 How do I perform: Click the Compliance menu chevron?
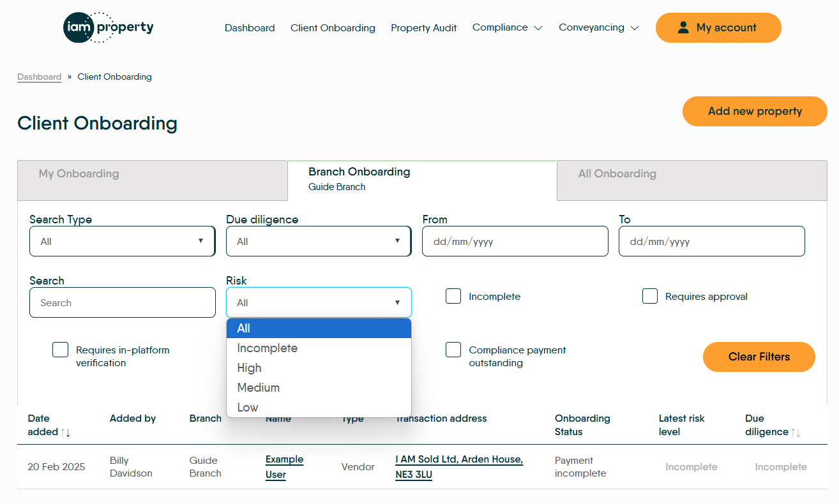coord(538,28)
